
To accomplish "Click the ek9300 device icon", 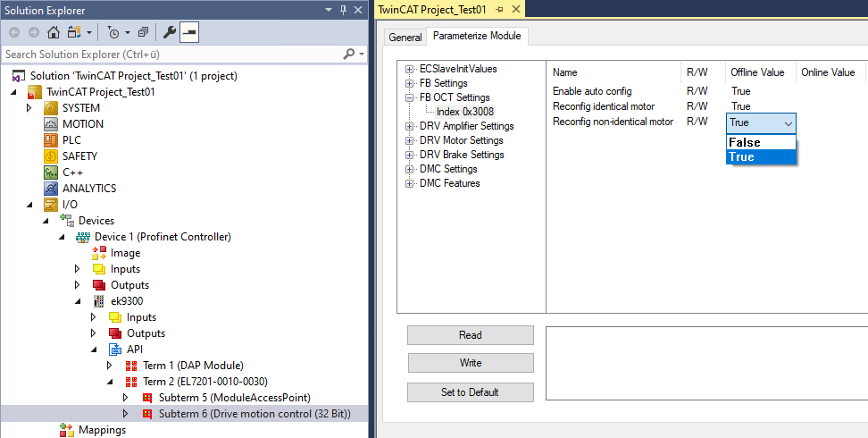I will [x=99, y=301].
